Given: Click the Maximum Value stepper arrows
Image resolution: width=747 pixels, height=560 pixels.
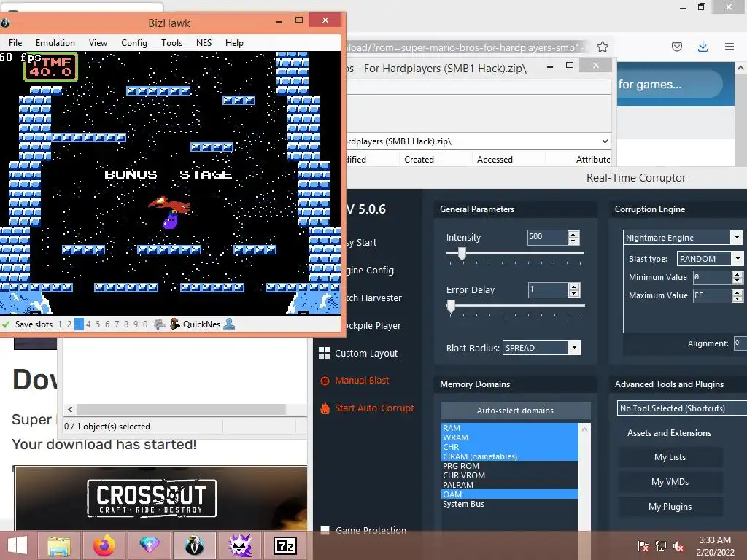Looking at the screenshot, I should pos(737,296).
